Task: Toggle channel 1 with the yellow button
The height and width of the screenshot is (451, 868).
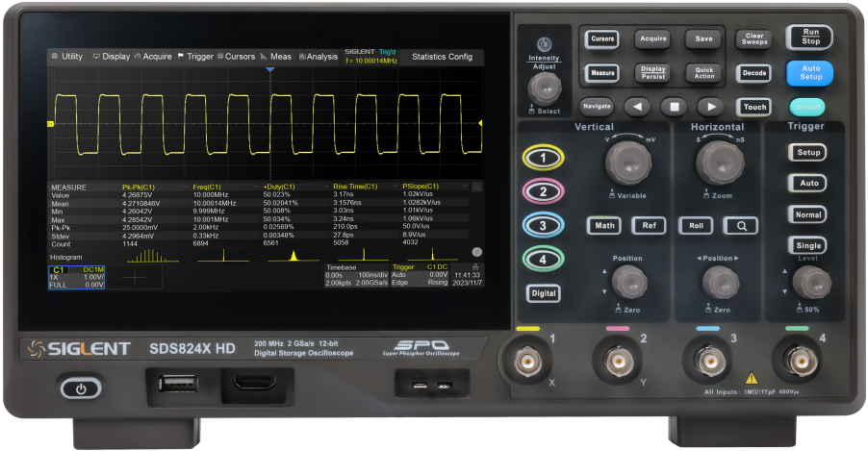Action: coord(543,158)
